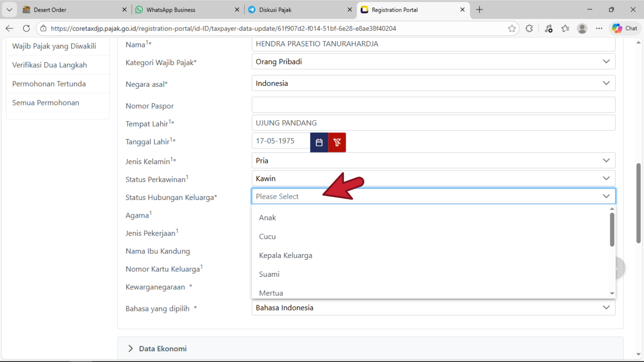The image size is (644, 362).
Task: Switch to the WhatsApp Business tab
Action: coord(171,10)
